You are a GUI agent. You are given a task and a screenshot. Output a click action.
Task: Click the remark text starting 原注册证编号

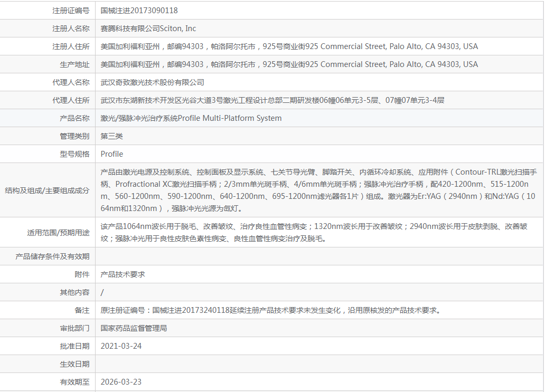tap(270, 310)
